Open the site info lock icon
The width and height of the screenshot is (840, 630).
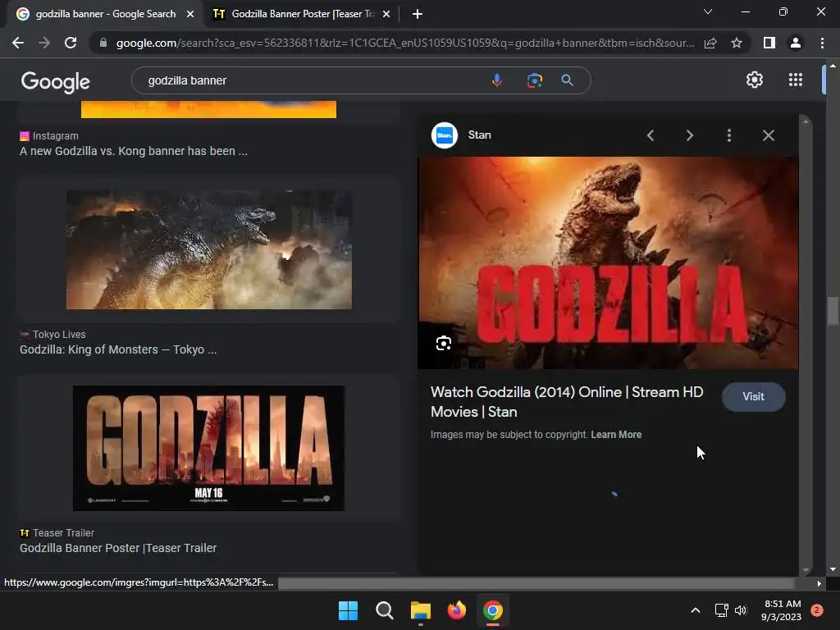point(103,43)
